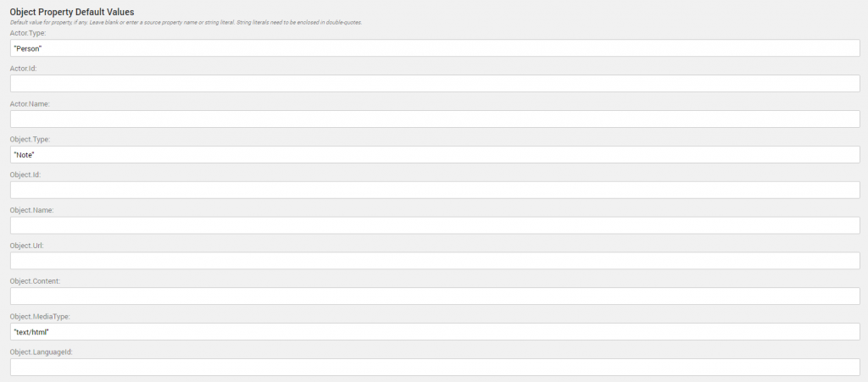Focus the Object.Name input box

pyautogui.click(x=435, y=225)
